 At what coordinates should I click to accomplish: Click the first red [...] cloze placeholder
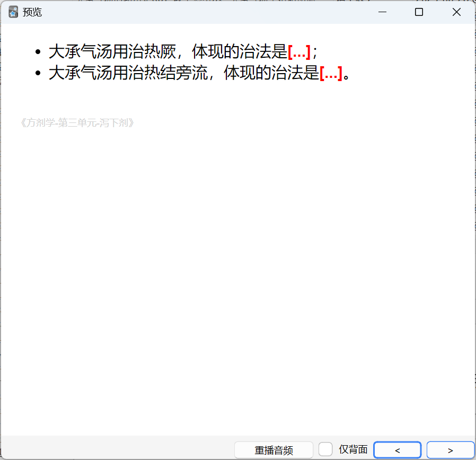click(299, 52)
